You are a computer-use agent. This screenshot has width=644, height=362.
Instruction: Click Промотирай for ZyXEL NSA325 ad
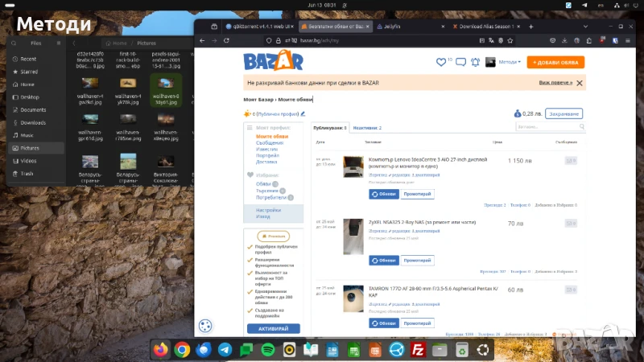pyautogui.click(x=417, y=260)
